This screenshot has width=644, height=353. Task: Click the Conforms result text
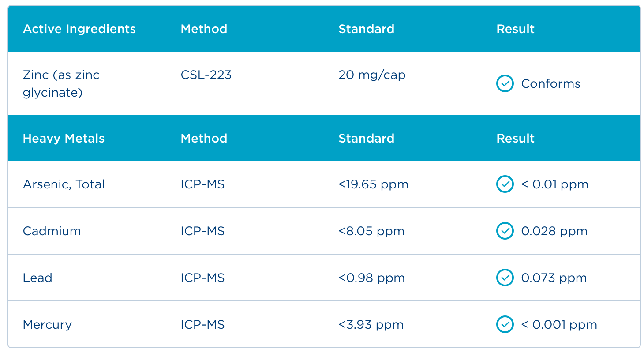tap(550, 84)
